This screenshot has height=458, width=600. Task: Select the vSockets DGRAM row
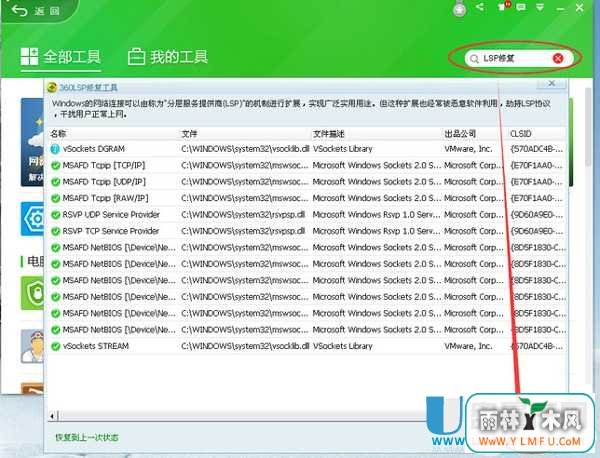(307, 149)
